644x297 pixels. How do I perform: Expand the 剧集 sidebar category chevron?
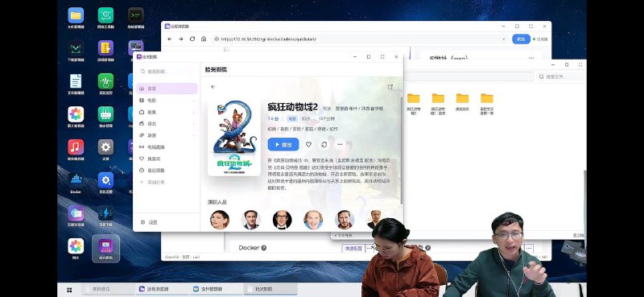(193, 112)
